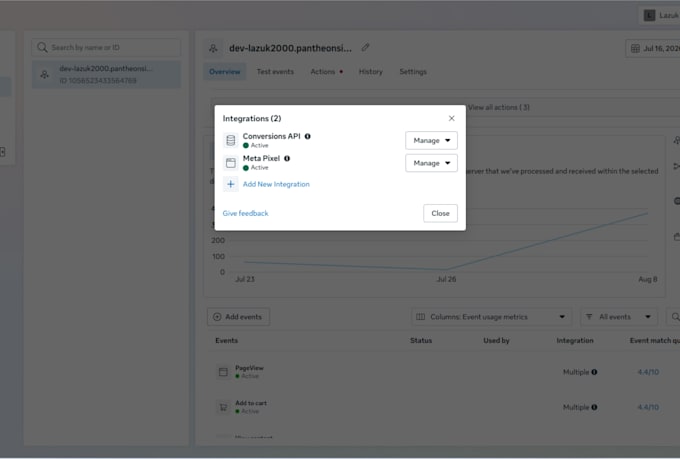Viewport: 680px width, 459px height.
Task: Click the edit pencil icon beside dataset name
Action: tap(366, 47)
